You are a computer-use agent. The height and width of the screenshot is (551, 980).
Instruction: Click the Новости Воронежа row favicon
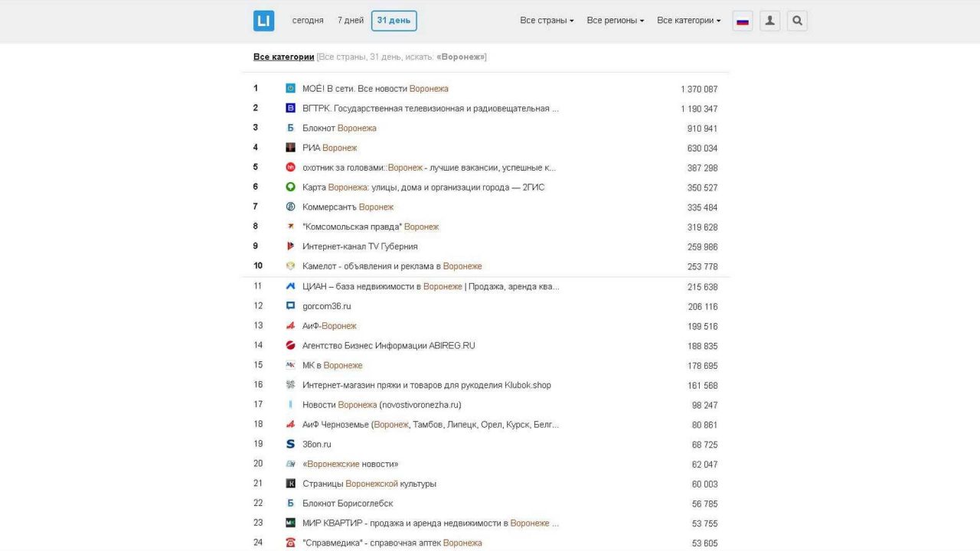290,405
